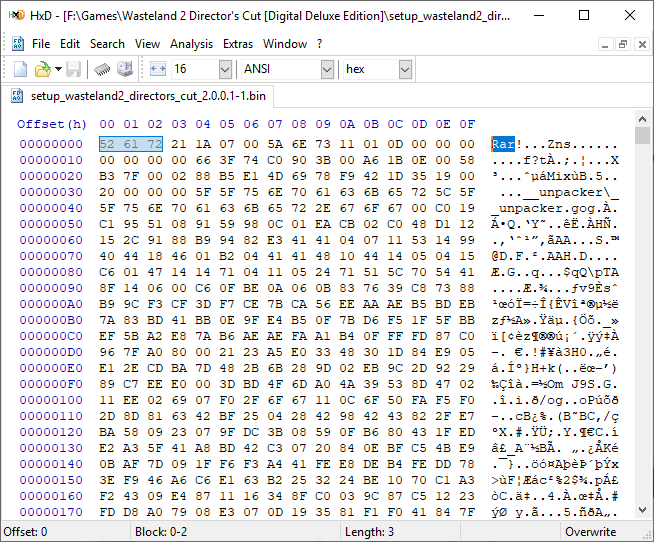Open the ANSI character set dropdown
Screen dimensions: 654x542
327,69
